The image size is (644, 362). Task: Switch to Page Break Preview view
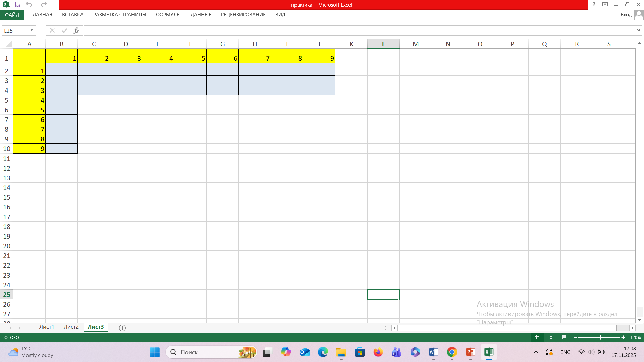pyautogui.click(x=565, y=337)
